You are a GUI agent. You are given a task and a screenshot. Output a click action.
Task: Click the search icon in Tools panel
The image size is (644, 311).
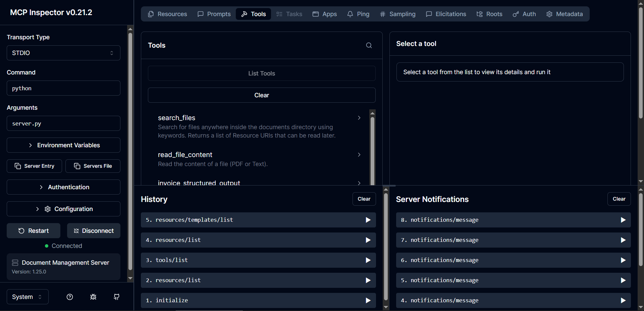(369, 45)
